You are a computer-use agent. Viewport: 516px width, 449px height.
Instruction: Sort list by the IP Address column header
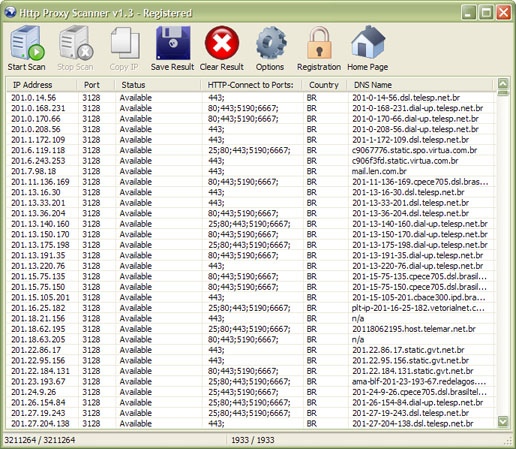click(x=42, y=85)
